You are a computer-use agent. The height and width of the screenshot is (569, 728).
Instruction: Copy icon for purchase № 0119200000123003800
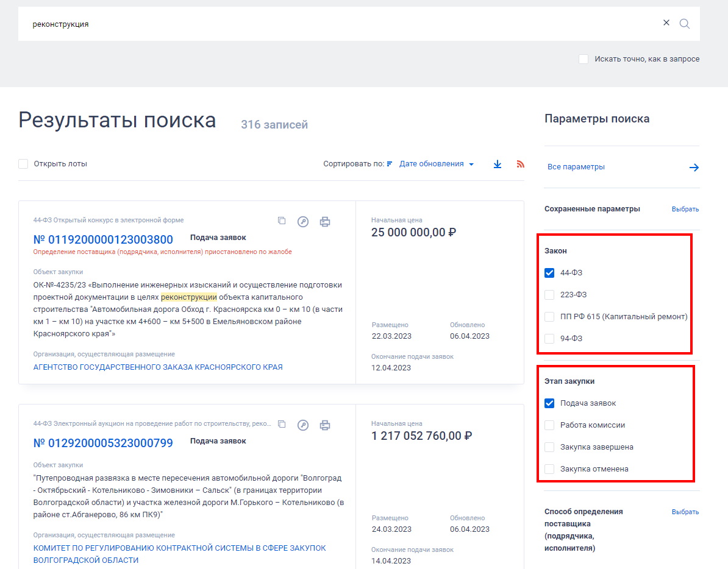click(281, 221)
